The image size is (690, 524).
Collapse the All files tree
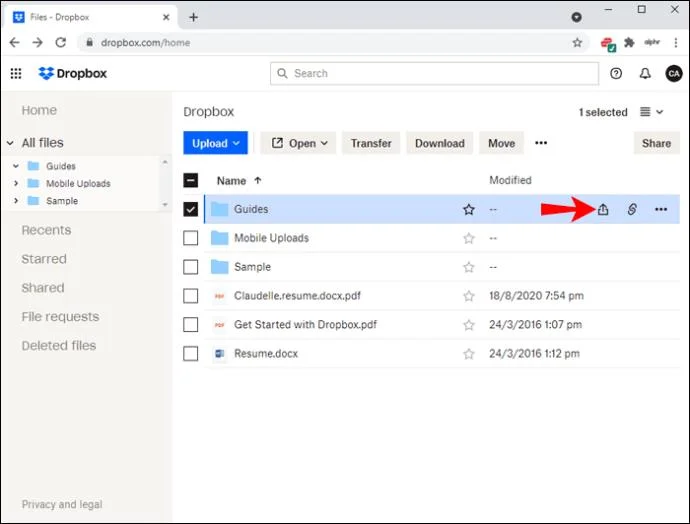click(x=10, y=143)
